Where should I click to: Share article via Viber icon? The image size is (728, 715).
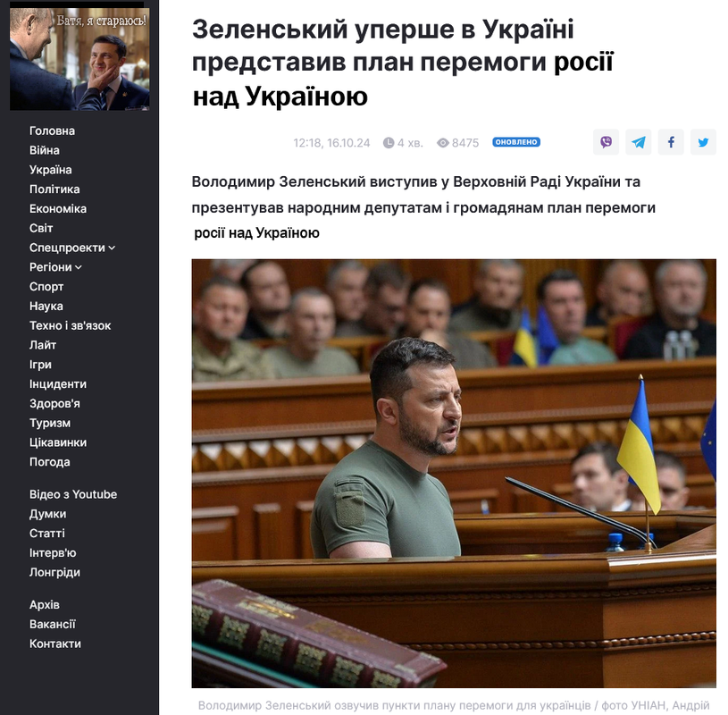pyautogui.click(x=606, y=142)
